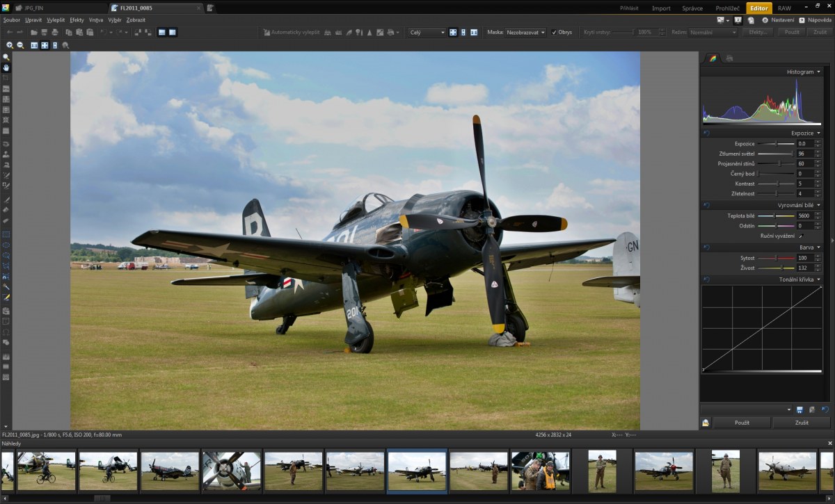
Task: Open the Maska Nezobrazovat dropdown
Action: click(526, 32)
